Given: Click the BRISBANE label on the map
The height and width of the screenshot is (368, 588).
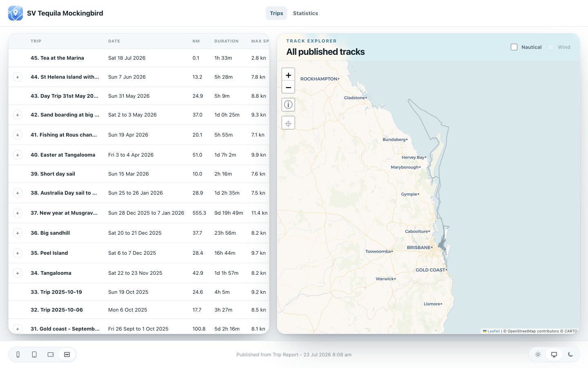Looking at the screenshot, I should tap(419, 248).
